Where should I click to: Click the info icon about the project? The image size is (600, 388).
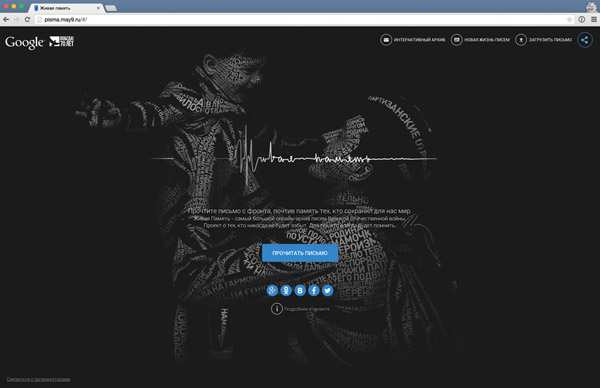277,308
